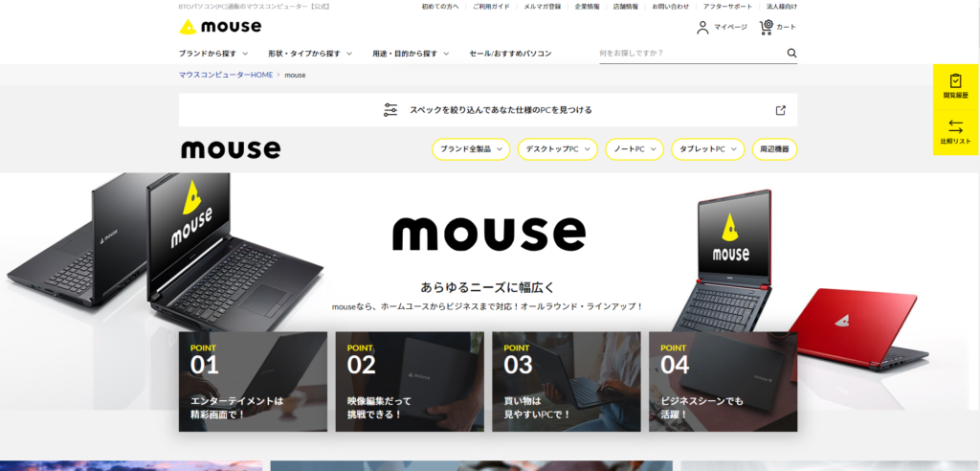Open POINT 01 エンターテイメント card
The height and width of the screenshot is (471, 980).
click(253, 382)
